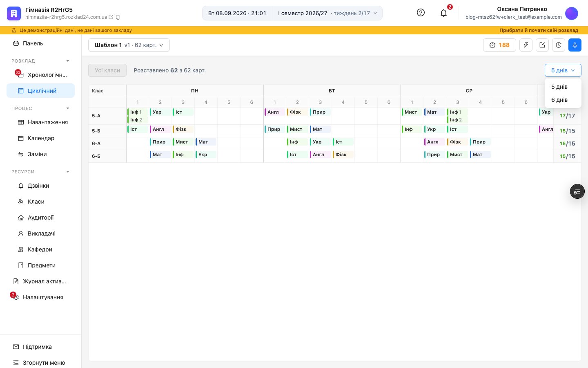Click the Гімназія app logo icon
Image resolution: width=588 pixels, height=368 pixels.
click(x=14, y=13)
